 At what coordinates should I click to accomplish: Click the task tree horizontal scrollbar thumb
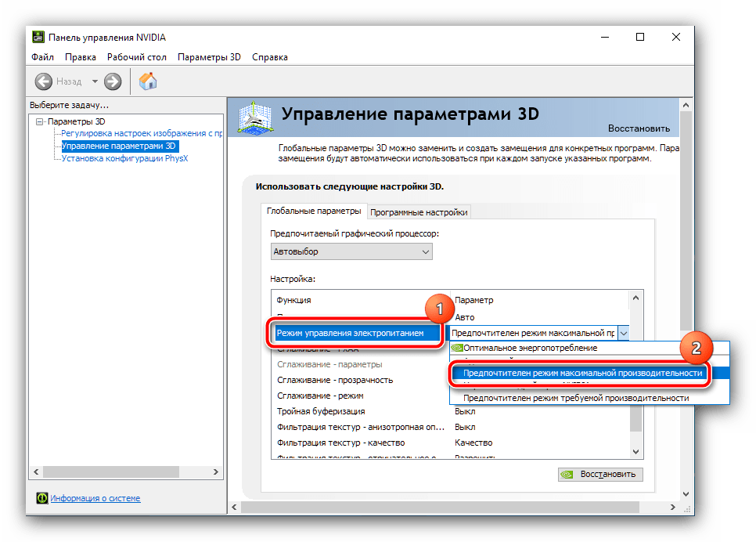[111, 472]
